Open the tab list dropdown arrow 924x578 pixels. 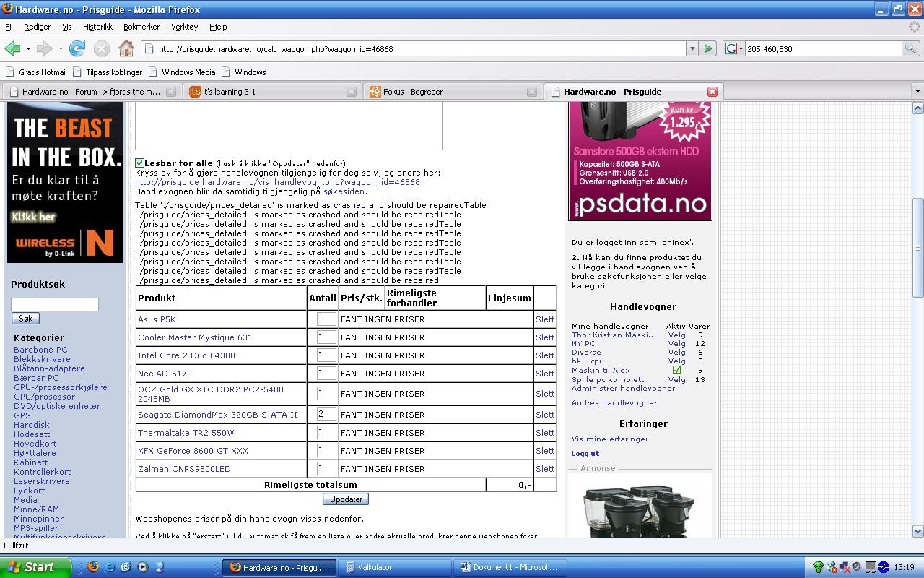[918, 92]
